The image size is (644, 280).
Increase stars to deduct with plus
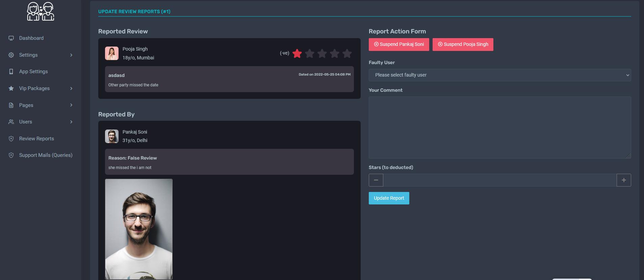pyautogui.click(x=624, y=180)
